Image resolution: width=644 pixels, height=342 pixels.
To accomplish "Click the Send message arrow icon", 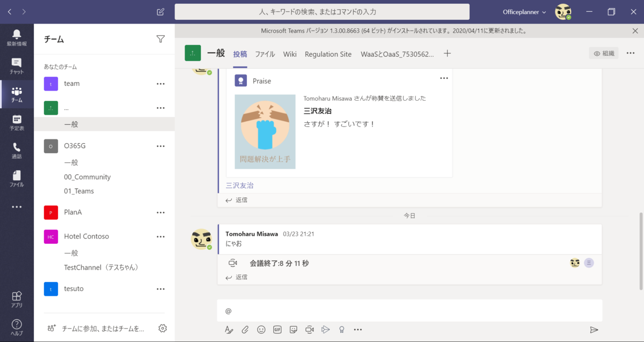I will 594,330.
